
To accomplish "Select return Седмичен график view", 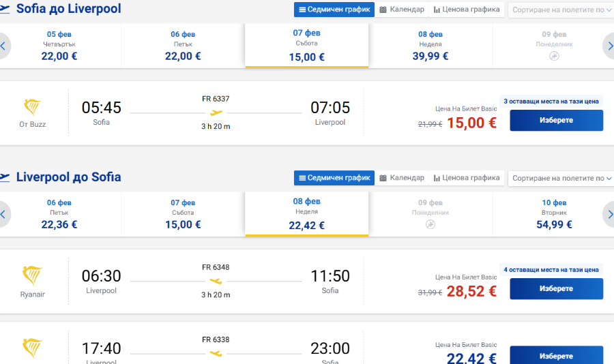I will 334,178.
